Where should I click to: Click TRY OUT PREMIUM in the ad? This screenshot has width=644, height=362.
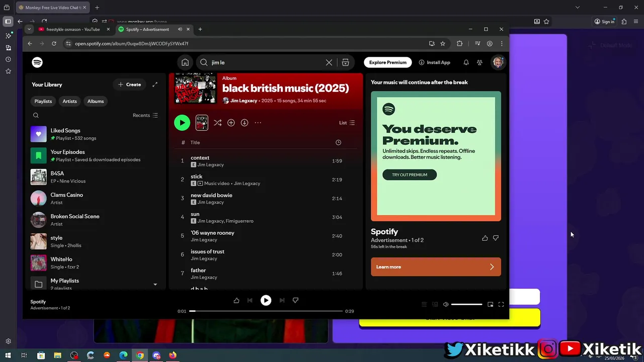[x=410, y=175]
